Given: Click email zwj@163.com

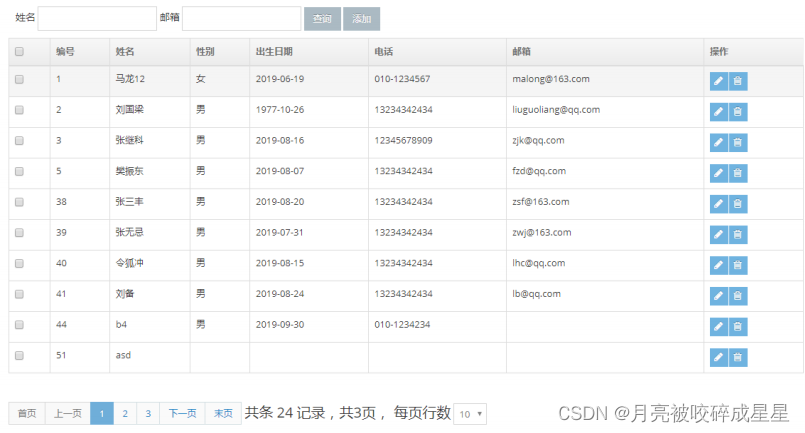Looking at the screenshot, I should tap(542, 233).
